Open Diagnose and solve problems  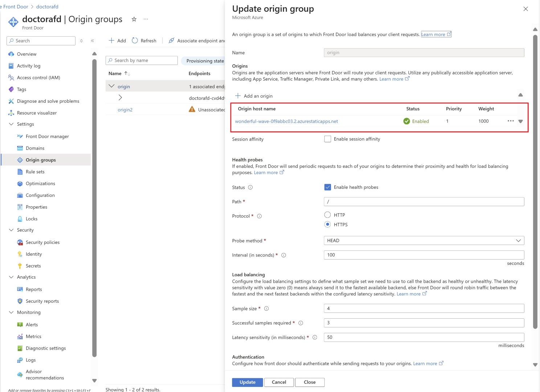[48, 101]
